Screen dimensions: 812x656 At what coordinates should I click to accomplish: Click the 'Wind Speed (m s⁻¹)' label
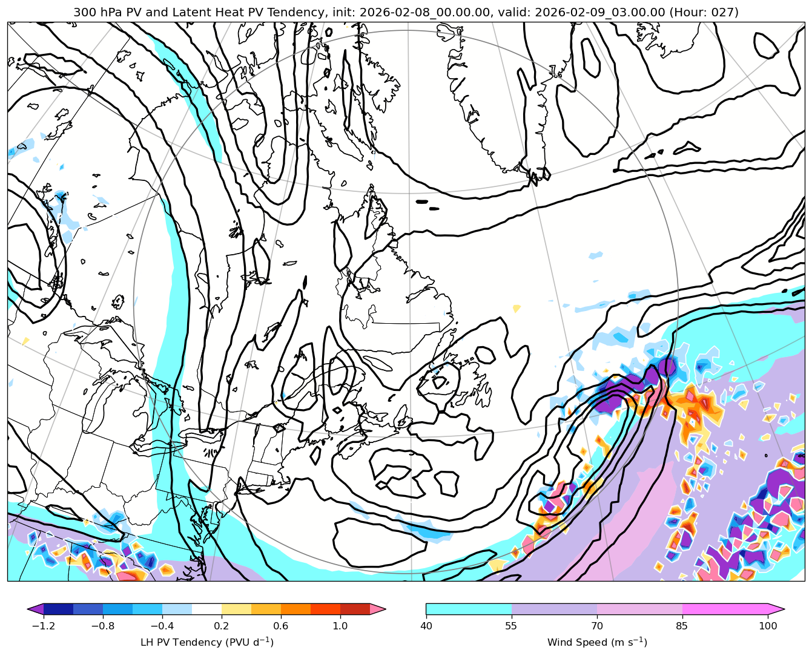coord(596,642)
